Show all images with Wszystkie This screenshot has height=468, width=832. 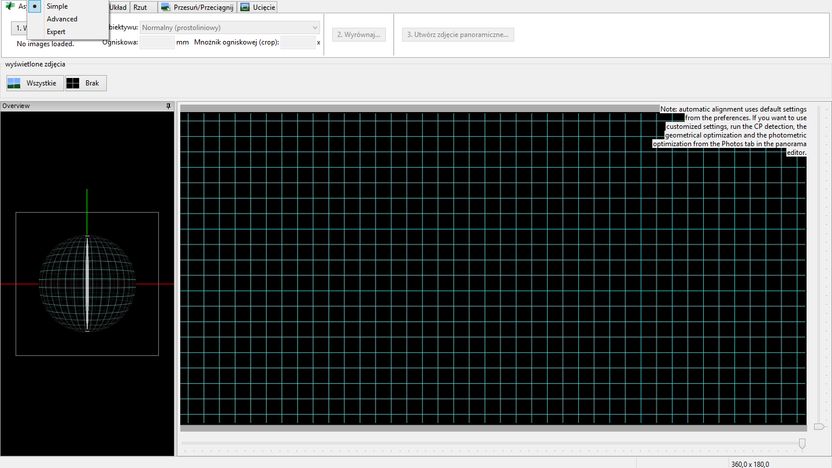pyautogui.click(x=35, y=83)
